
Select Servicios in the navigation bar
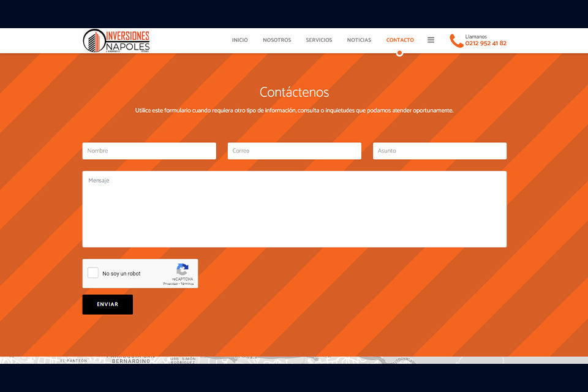(319, 40)
